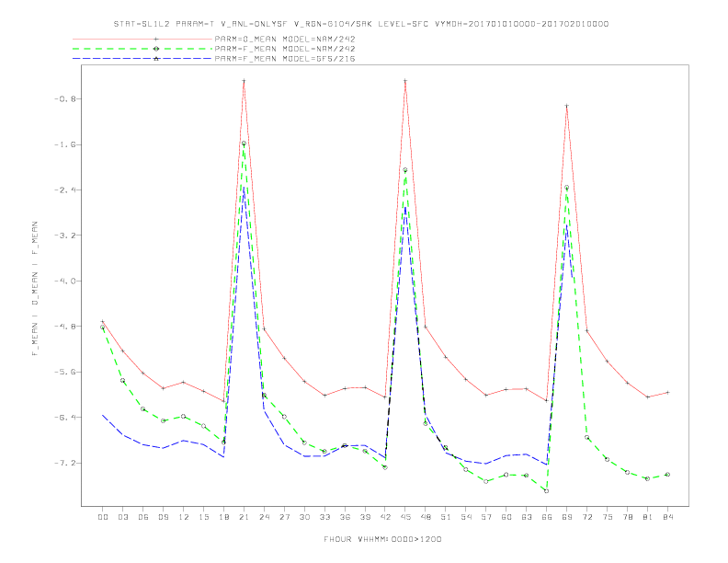Click x-axis forecast hour label 18

[223, 517]
